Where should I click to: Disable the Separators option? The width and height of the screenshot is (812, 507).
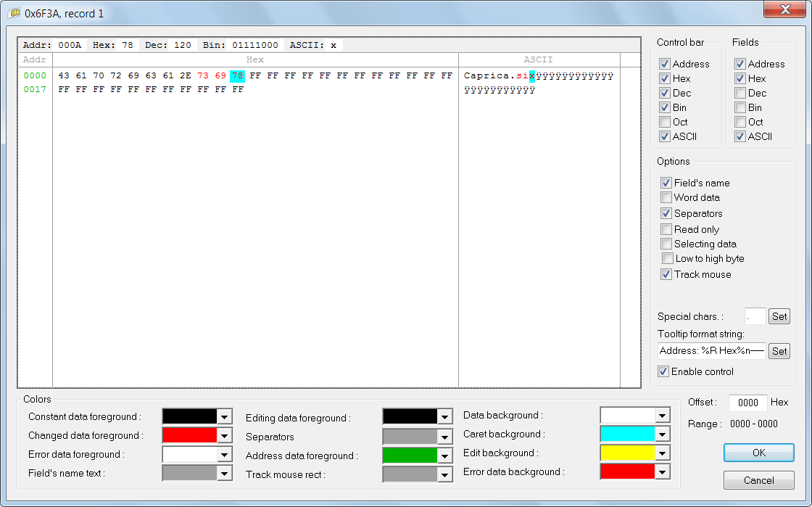click(x=666, y=213)
